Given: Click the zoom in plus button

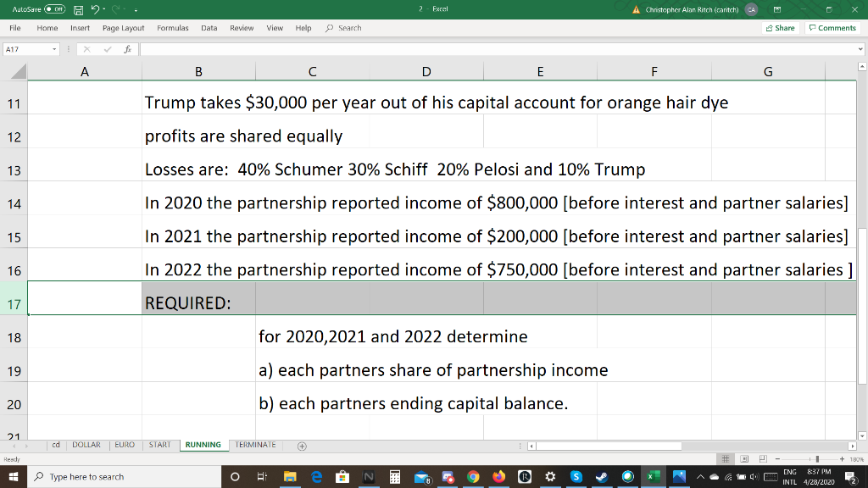Looking at the screenshot, I should tap(842, 459).
